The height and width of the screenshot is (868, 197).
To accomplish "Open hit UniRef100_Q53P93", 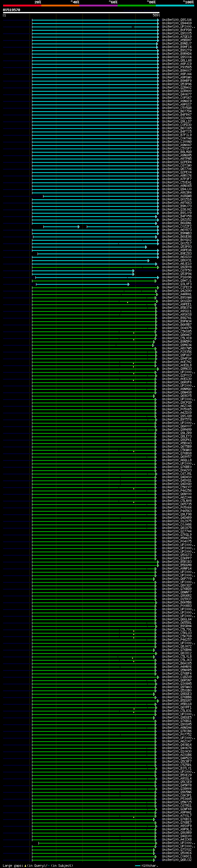I will (177, 247).
